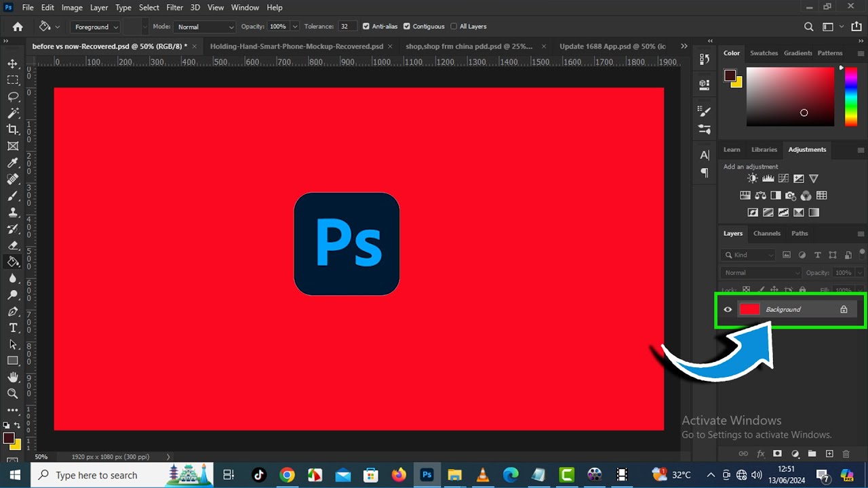Viewport: 868px width, 488px height.
Task: Select the Rectangle shape tool
Action: pyautogui.click(x=12, y=361)
